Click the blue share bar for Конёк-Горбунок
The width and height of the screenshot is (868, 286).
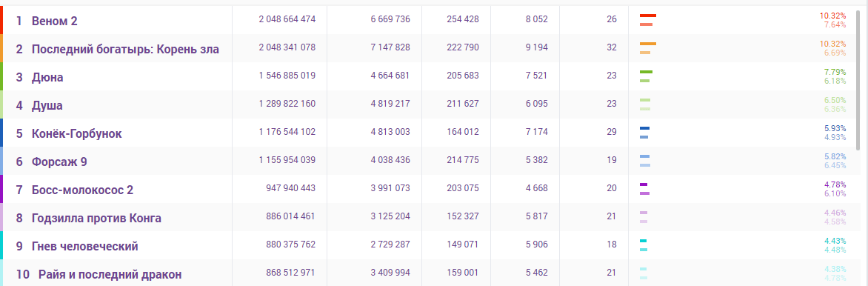[644, 128]
